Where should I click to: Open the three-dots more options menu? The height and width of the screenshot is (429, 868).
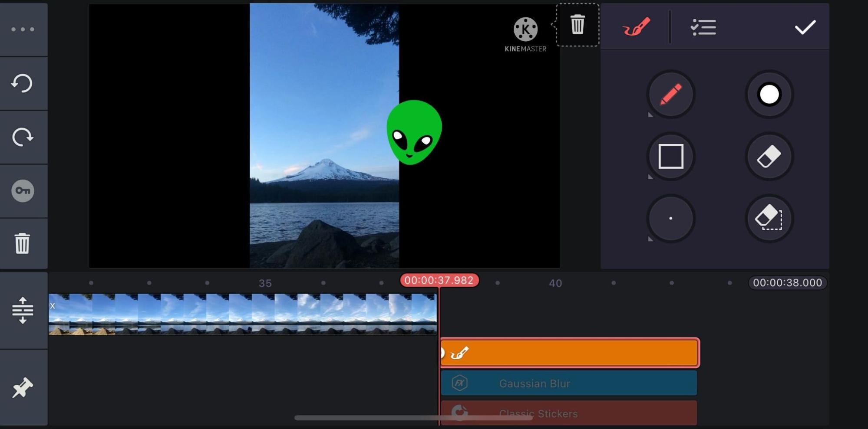pyautogui.click(x=23, y=29)
